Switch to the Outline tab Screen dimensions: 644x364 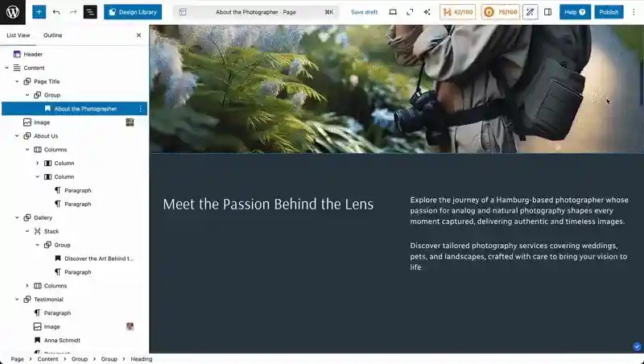(52, 35)
